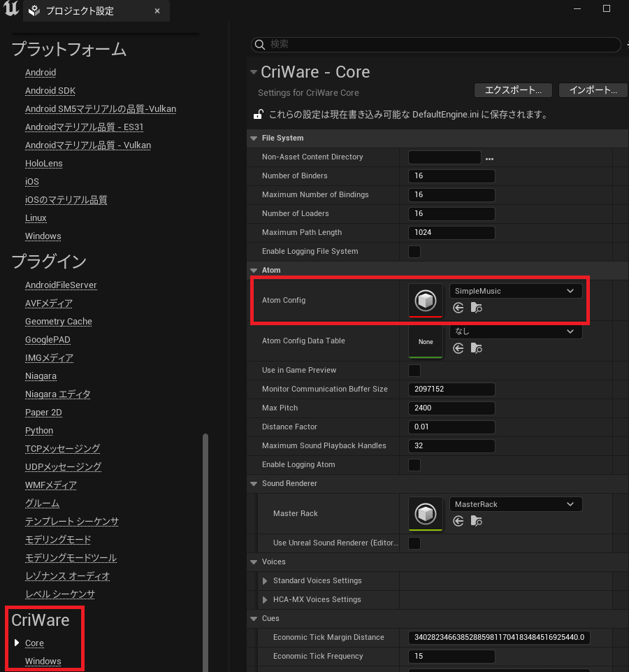Screen dimensions: 629x672
Task: Open Android SDK settings
Action: pyautogui.click(x=50, y=91)
